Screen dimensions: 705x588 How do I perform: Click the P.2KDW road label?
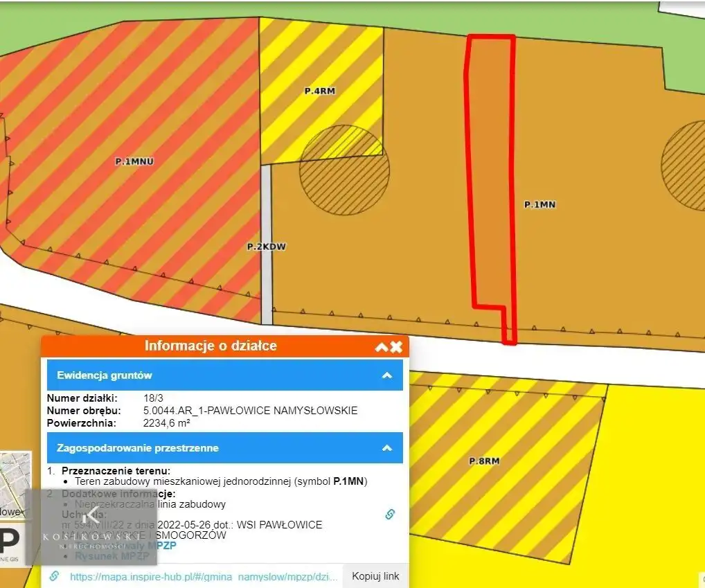coord(267,247)
